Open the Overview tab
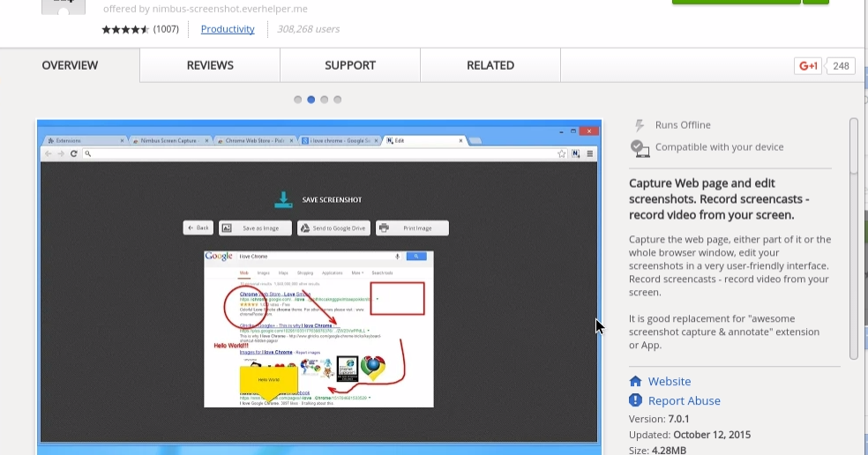Viewport: 868px width, 455px height. (70, 65)
